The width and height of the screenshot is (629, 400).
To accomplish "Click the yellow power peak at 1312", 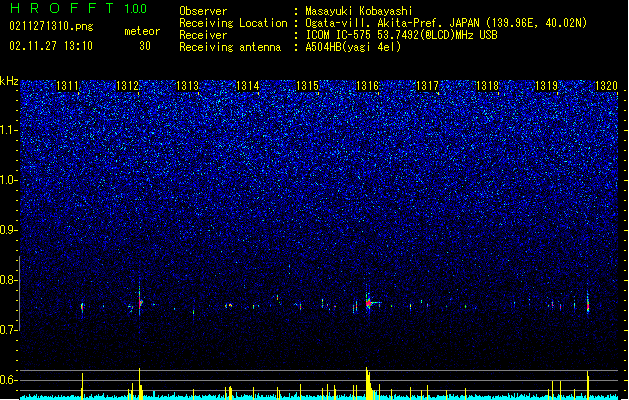I will [x=140, y=384].
